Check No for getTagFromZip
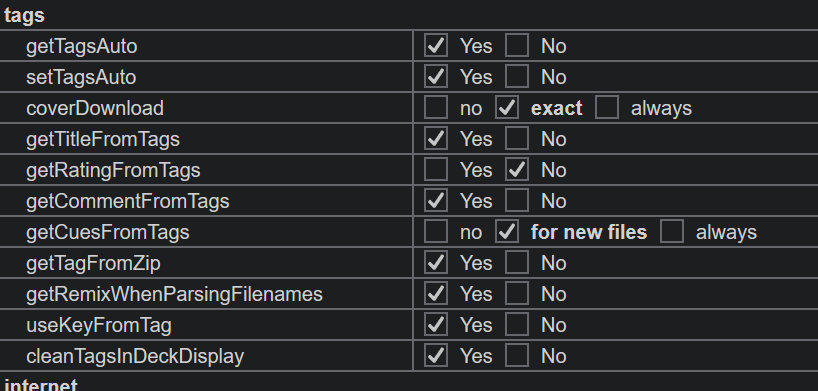 click(x=516, y=263)
